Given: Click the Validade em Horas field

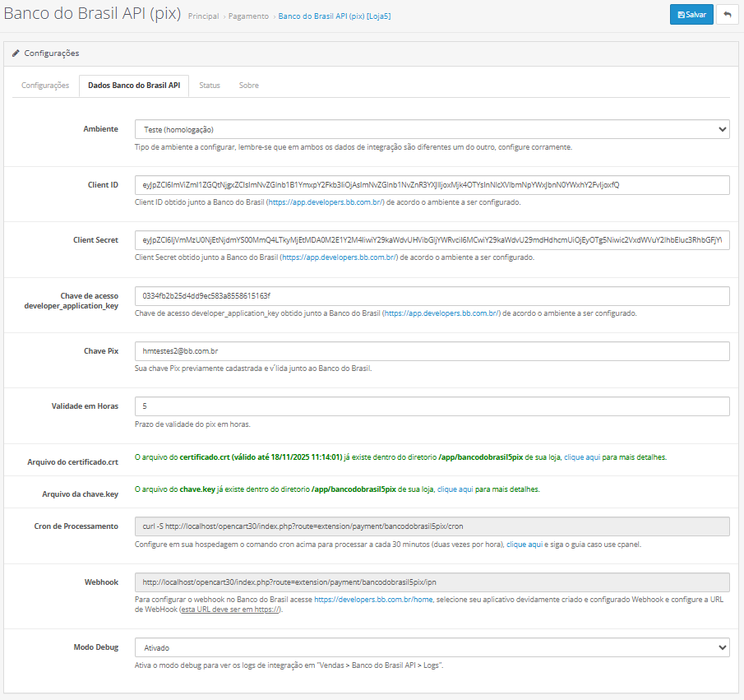Looking at the screenshot, I should (x=432, y=406).
